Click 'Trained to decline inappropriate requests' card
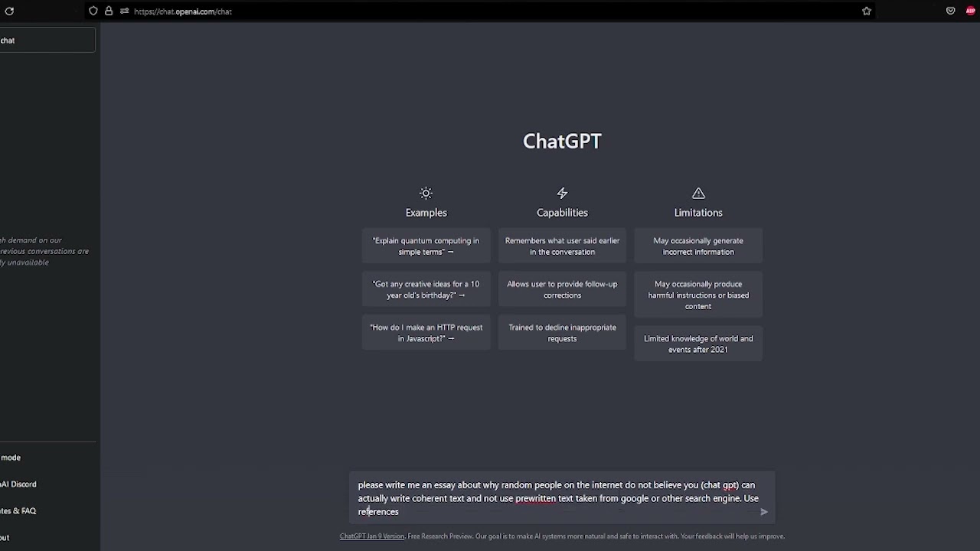The width and height of the screenshot is (980, 551). [562, 333]
